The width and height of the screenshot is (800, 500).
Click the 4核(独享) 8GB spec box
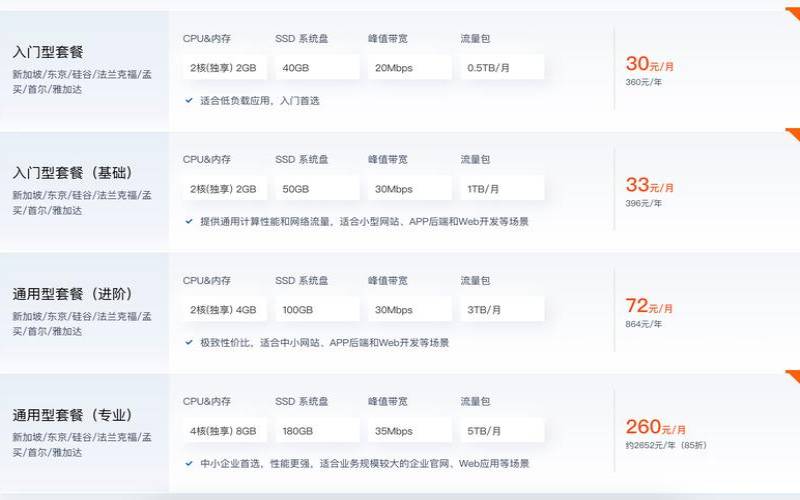click(224, 431)
